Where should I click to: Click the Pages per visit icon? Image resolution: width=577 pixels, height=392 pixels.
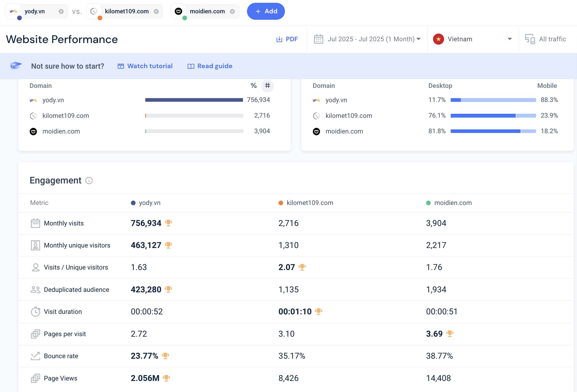click(35, 334)
